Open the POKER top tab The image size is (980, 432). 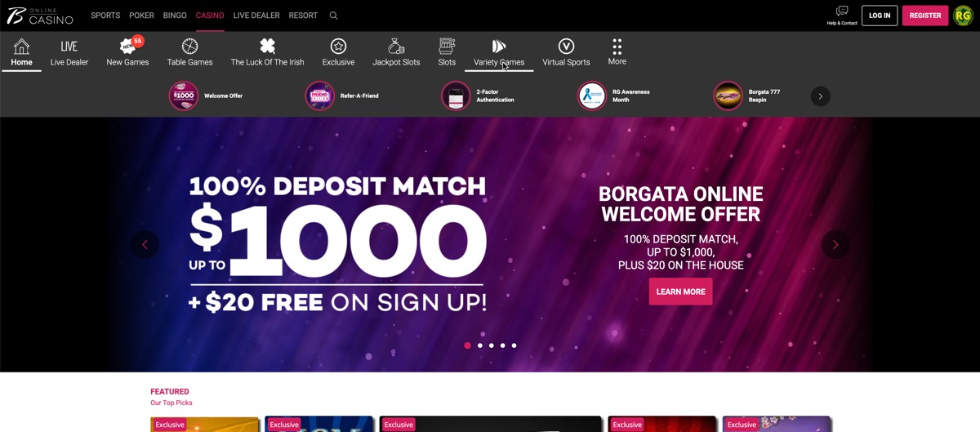click(x=141, y=16)
